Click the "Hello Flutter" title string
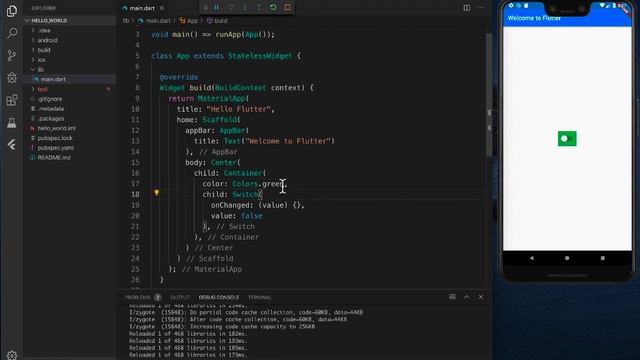 coord(238,109)
